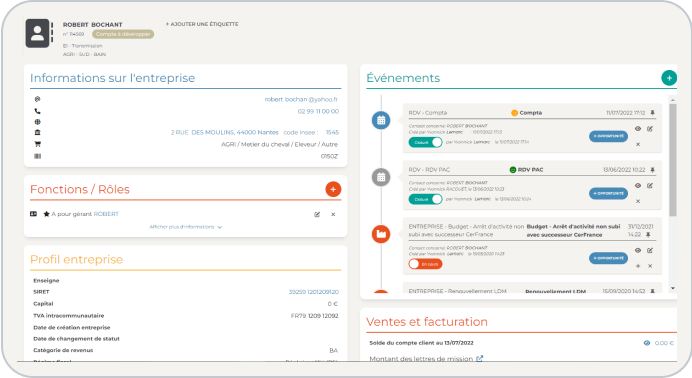Edit the Budget - Arrêt d'activité event
Screen dimensions: 692x378
pos(650,251)
